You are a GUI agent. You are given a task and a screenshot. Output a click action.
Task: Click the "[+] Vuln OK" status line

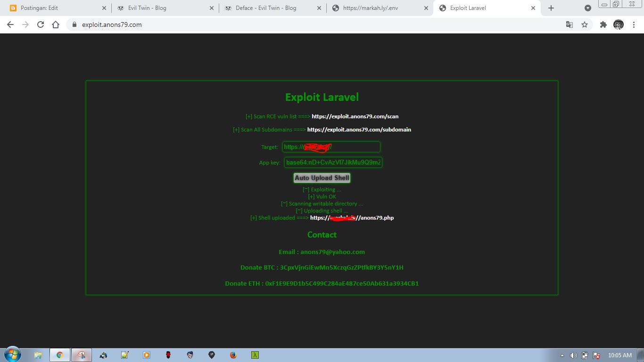(x=322, y=197)
